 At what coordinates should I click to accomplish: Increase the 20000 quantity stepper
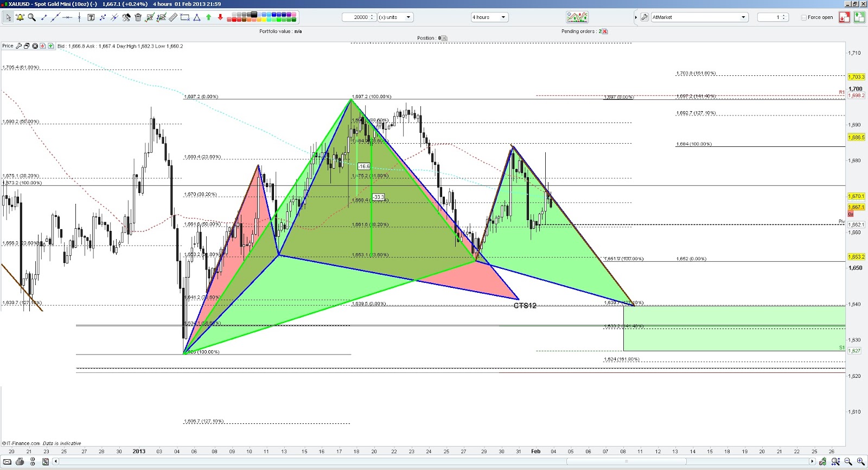coord(372,16)
